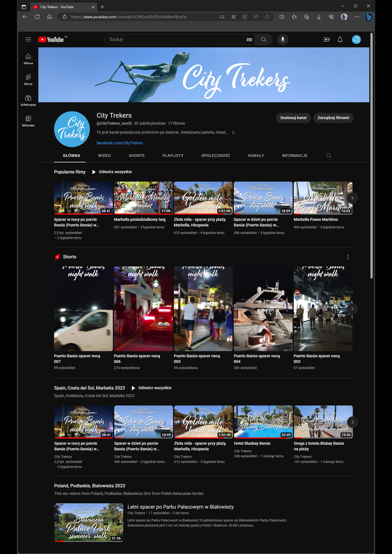This screenshot has width=392, height=554.
Task: Open Poland, Podlaskie, Białowieża 2023 playlist title
Action: coord(90,486)
